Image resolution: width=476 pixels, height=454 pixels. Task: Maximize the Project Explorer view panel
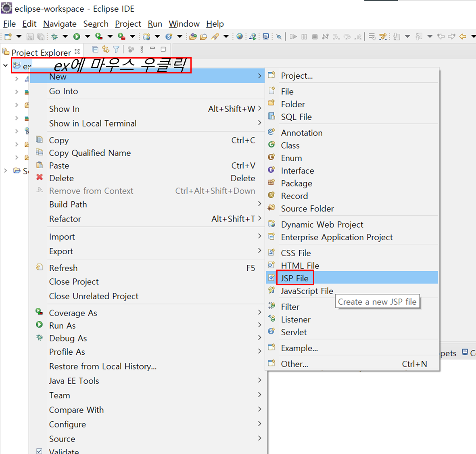tap(163, 49)
